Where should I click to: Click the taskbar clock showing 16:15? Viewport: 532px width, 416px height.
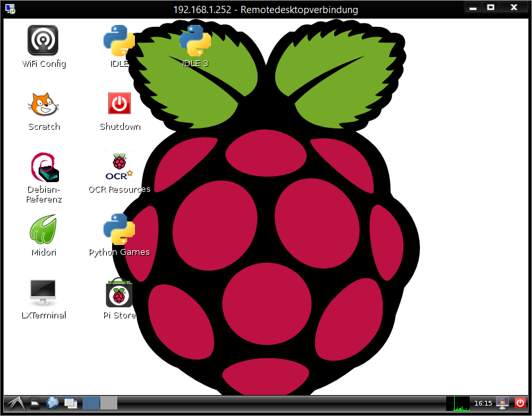tap(483, 404)
